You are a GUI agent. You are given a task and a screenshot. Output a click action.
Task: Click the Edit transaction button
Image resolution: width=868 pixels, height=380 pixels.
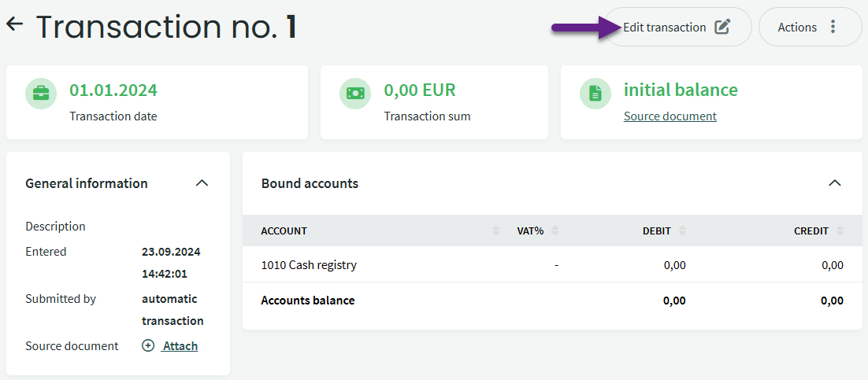[x=677, y=27]
